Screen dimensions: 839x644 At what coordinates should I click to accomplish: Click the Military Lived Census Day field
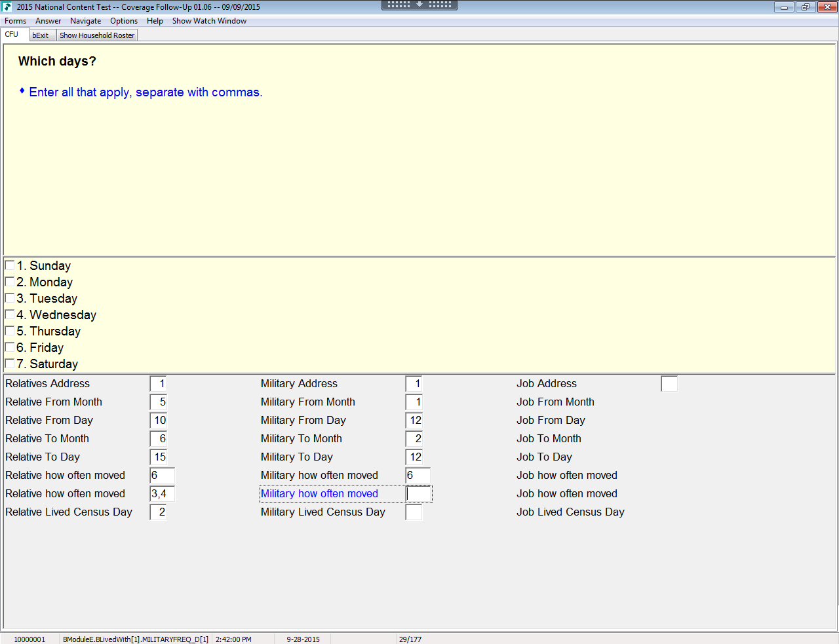tap(414, 512)
